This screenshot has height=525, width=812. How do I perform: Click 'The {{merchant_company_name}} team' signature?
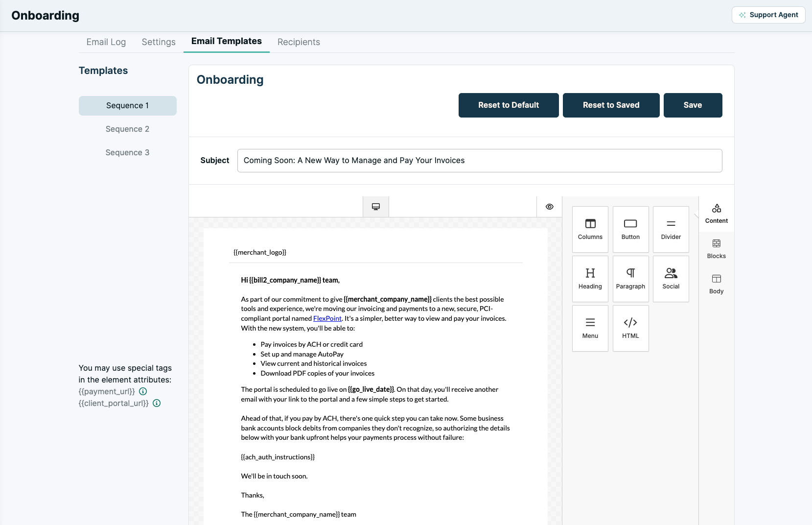[x=299, y=514]
